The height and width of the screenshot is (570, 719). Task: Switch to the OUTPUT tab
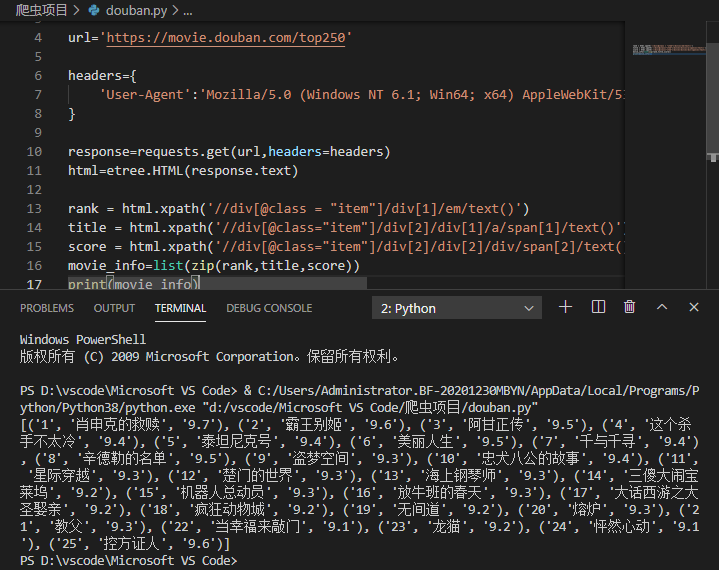pyautogui.click(x=114, y=308)
